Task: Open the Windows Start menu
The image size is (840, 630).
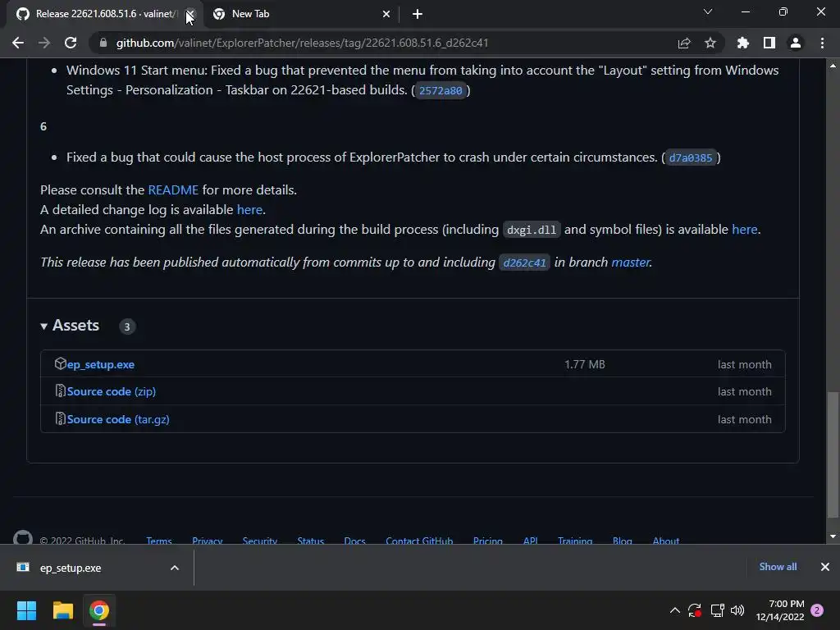Action: pos(26,610)
